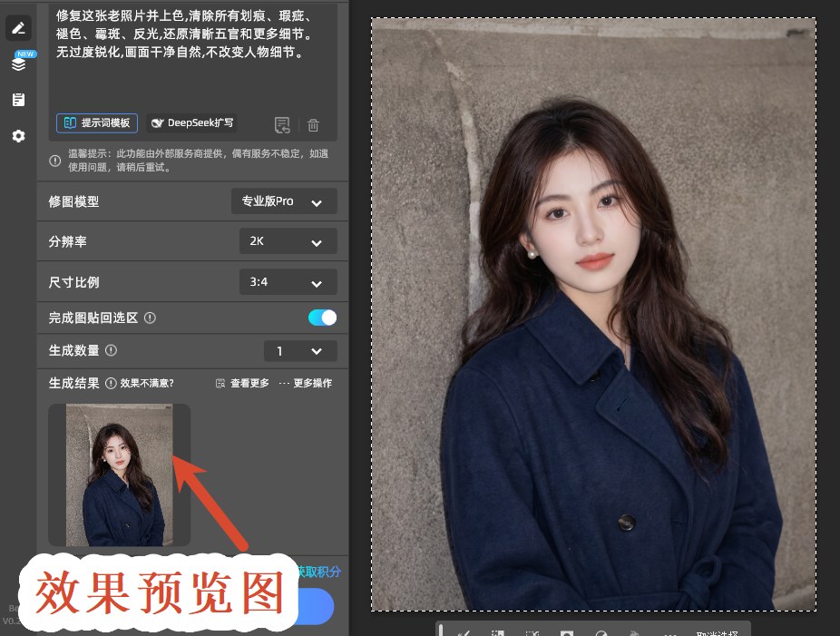The width and height of the screenshot is (840, 636).
Task: Open the layers icon marked NEW
Action: pyautogui.click(x=20, y=63)
